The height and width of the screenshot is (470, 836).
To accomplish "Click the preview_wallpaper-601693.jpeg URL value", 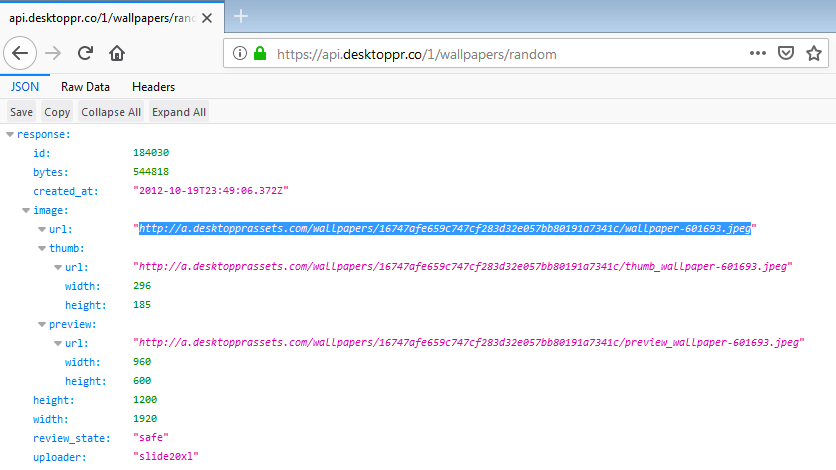I will pyautogui.click(x=469, y=343).
